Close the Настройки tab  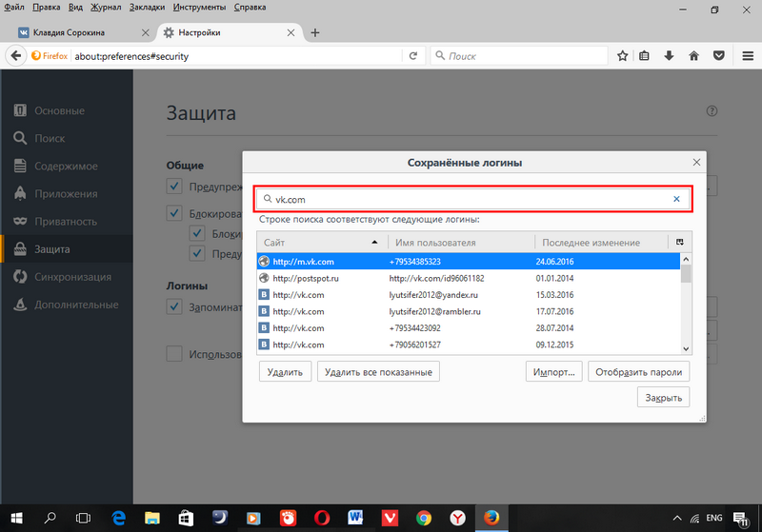(291, 32)
